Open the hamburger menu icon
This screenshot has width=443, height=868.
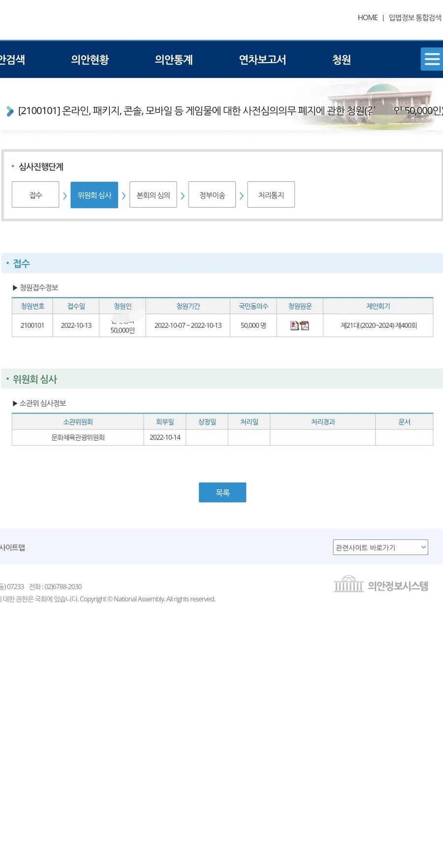pyautogui.click(x=432, y=60)
